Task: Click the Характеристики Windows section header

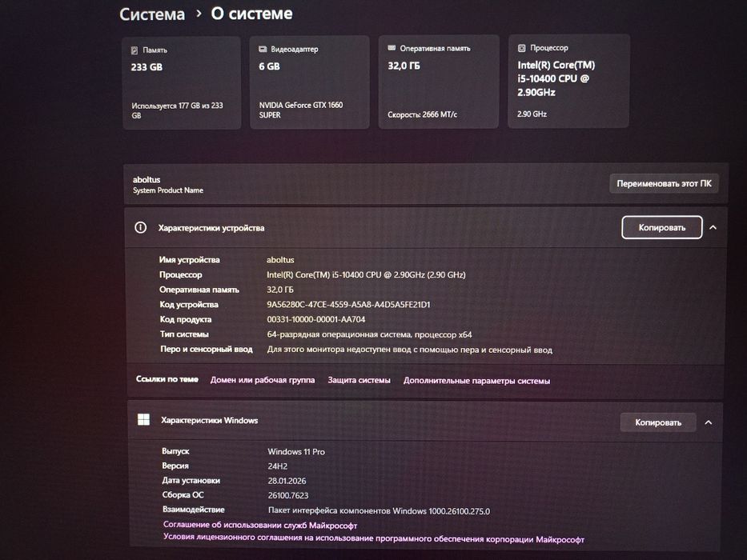Action: (x=425, y=422)
